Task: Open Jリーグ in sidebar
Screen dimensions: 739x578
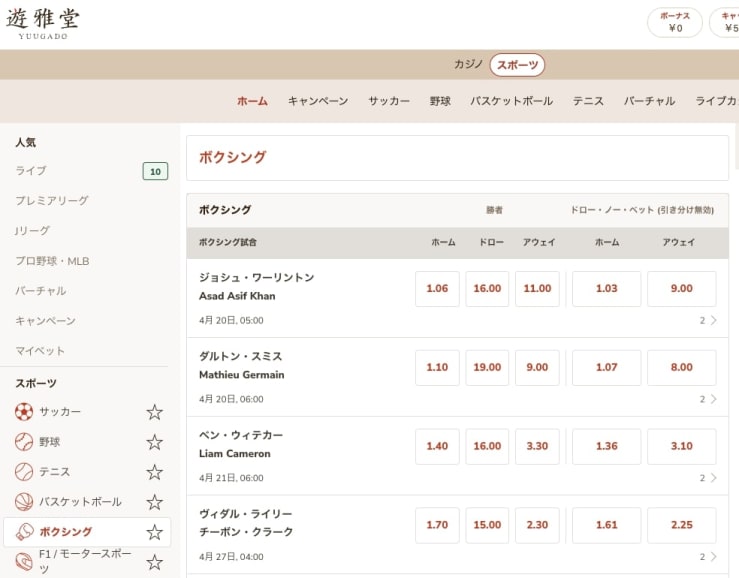Action: click(33, 231)
